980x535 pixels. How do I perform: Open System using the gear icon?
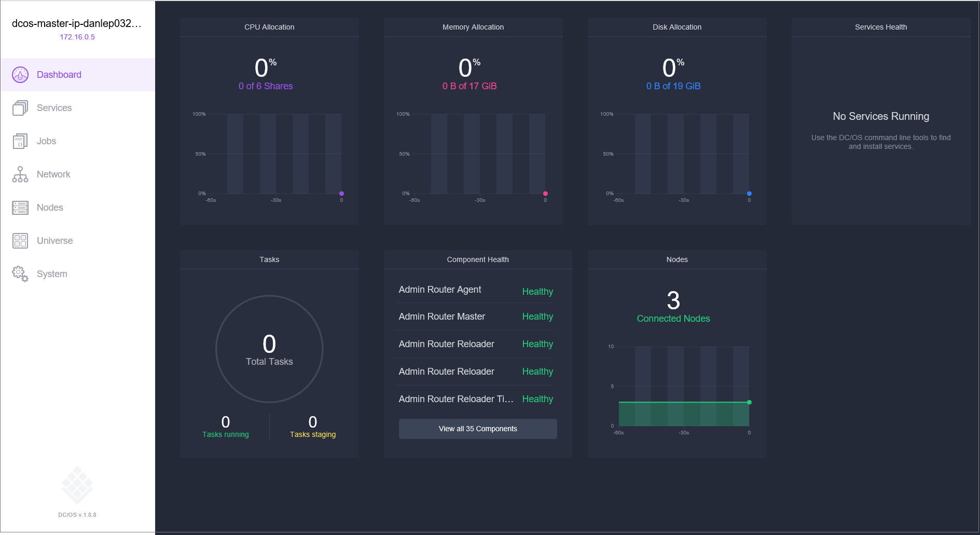point(20,273)
